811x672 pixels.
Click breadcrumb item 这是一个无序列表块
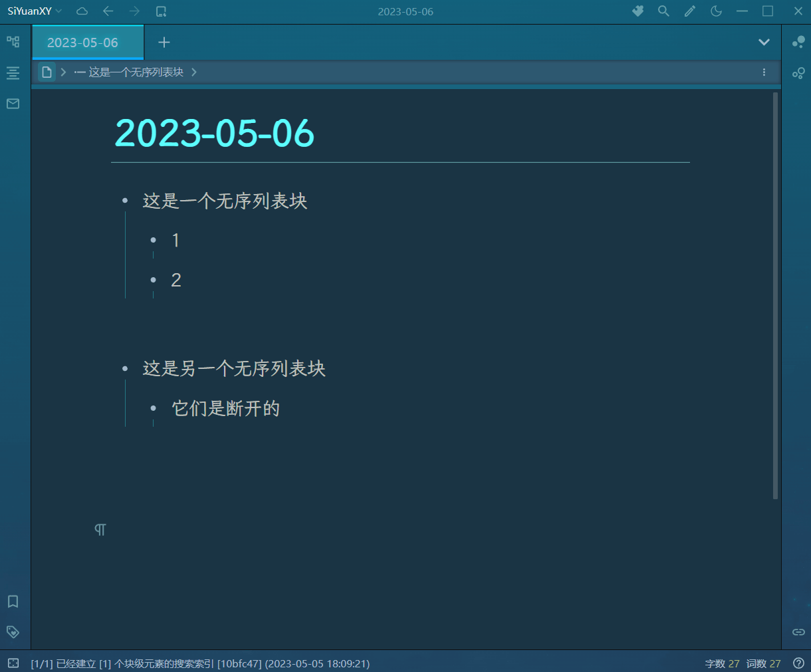pyautogui.click(x=129, y=72)
